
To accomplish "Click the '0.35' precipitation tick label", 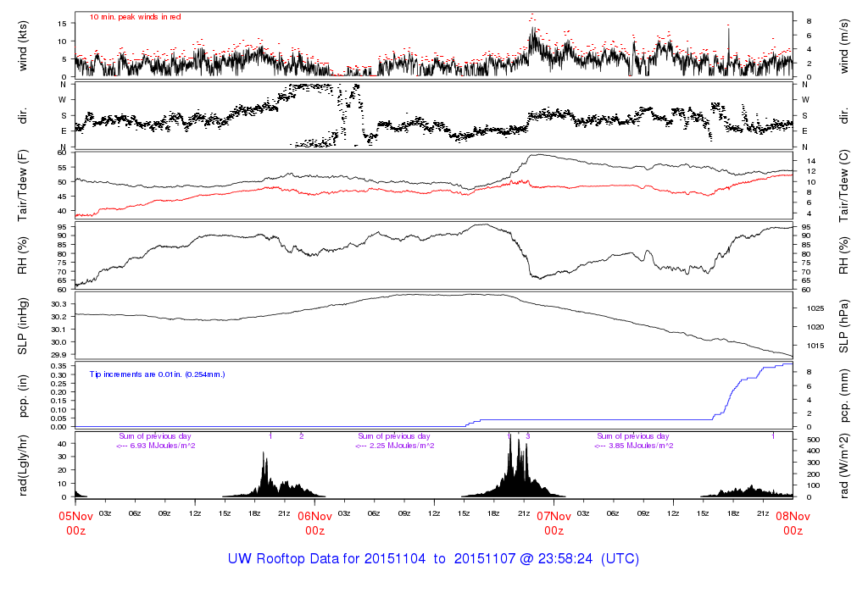I will tap(58, 366).
